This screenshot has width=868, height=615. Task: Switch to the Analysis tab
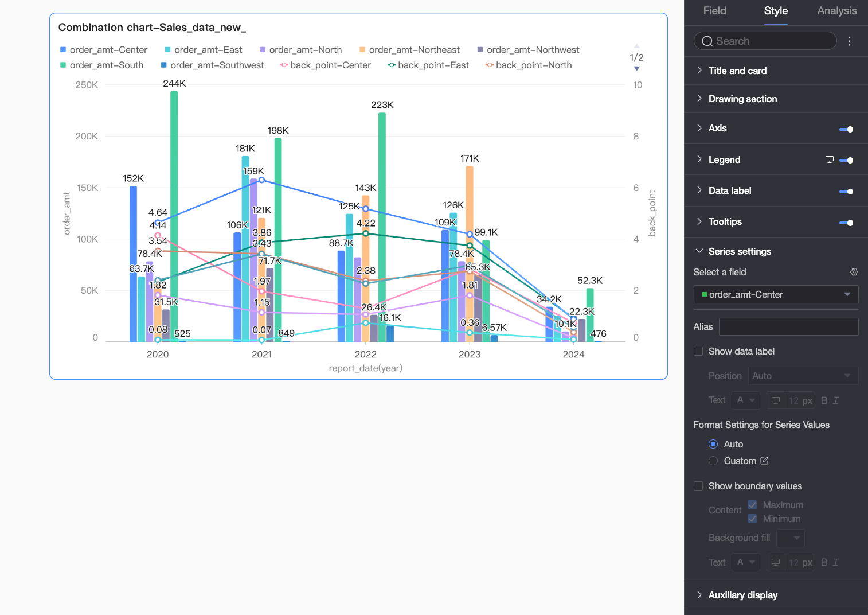(836, 11)
